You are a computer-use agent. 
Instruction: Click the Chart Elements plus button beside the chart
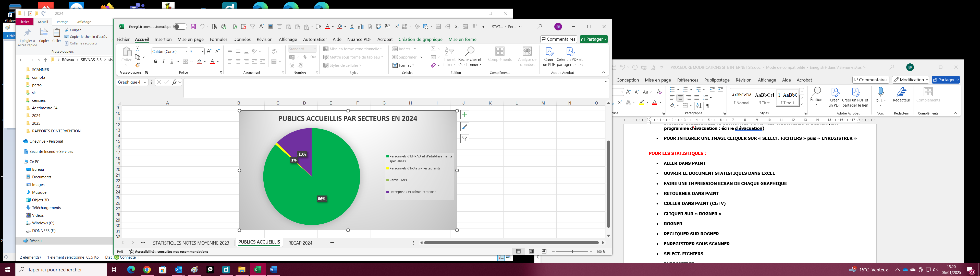464,114
